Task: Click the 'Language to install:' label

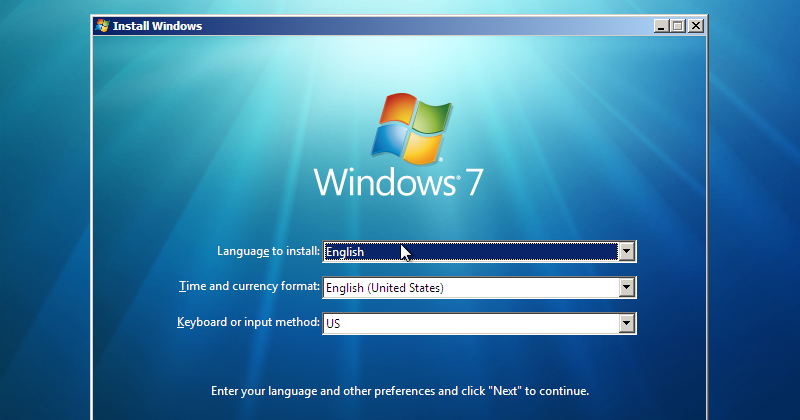Action: (x=268, y=251)
